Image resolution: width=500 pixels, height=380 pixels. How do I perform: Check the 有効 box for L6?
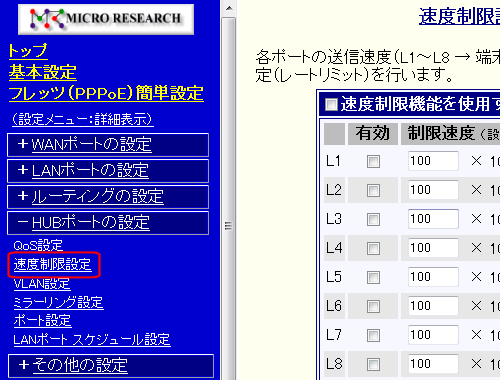click(373, 306)
